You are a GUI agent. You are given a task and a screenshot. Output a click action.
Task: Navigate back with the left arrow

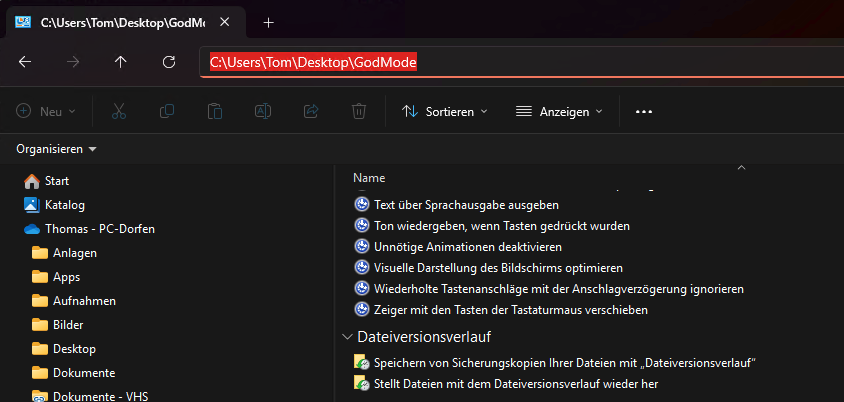click(x=25, y=62)
